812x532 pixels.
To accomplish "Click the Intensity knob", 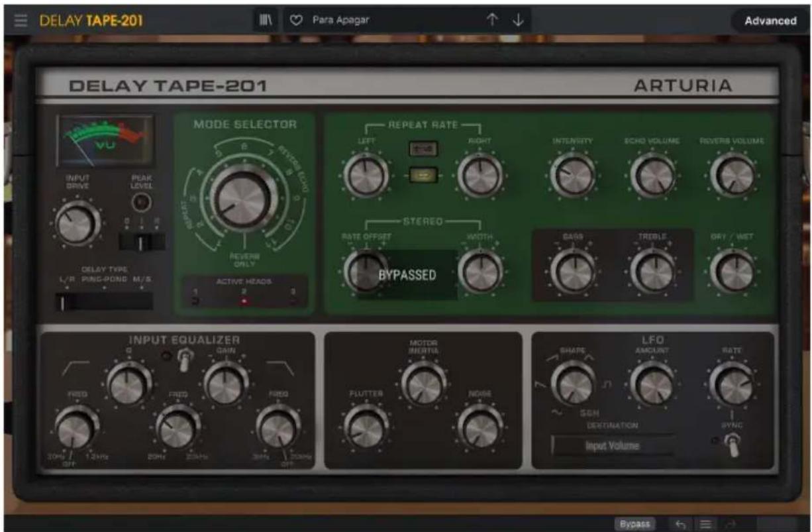I will [574, 176].
